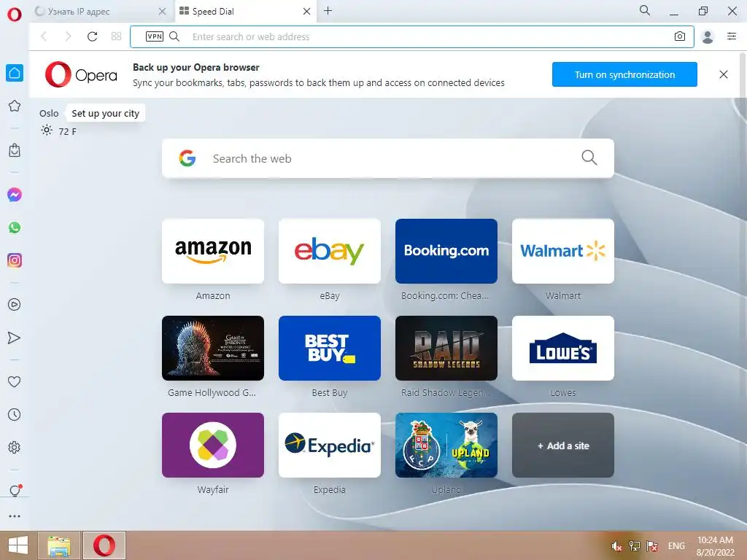
Task: Launch WhatsApp from the sidebar
Action: 15,227
